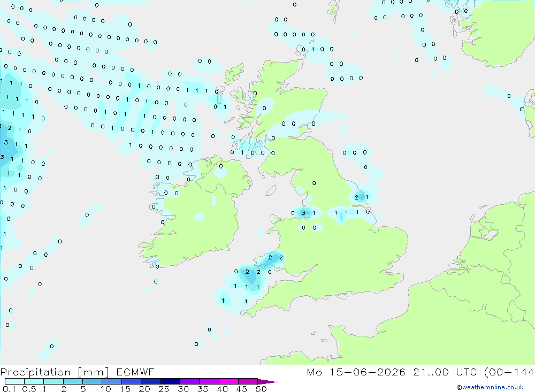This screenshot has height=392, width=535.
Task: Click the 'Precipitation' title word
Action: (35, 372)
